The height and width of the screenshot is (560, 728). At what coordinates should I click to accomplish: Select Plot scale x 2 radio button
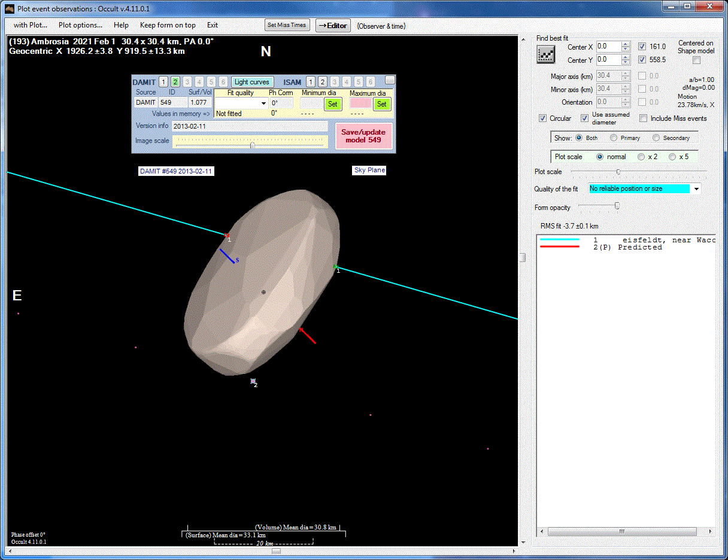[x=641, y=157]
